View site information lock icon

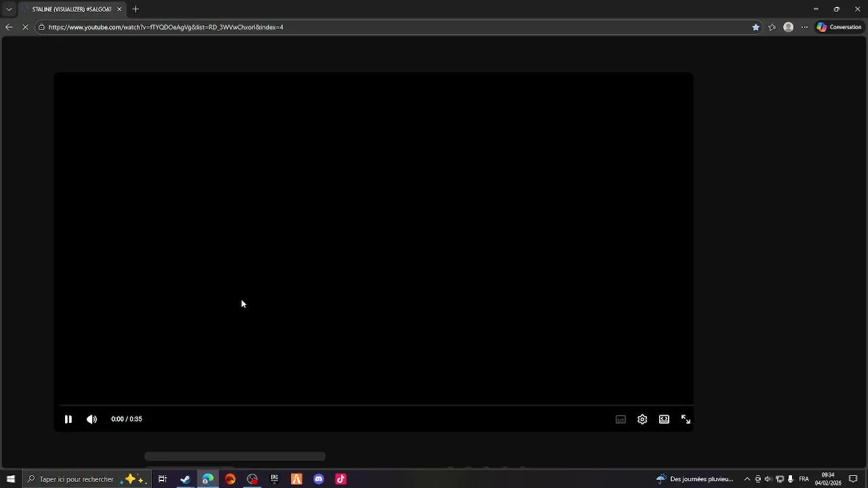click(x=41, y=27)
